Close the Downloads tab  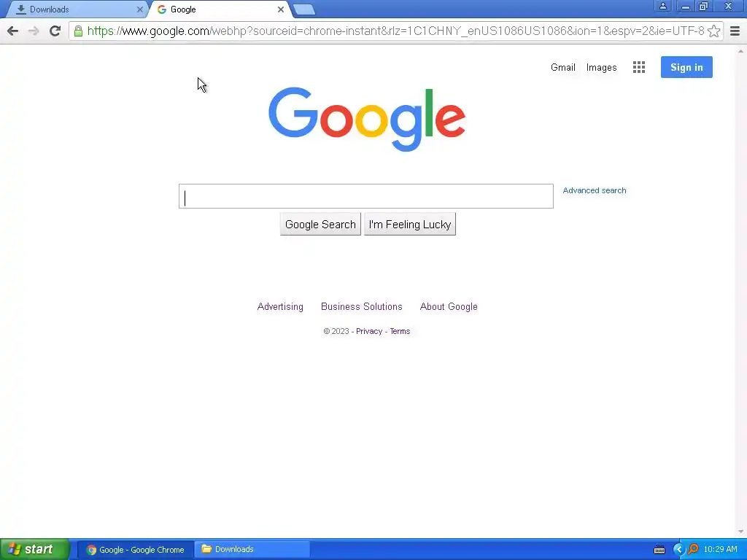pos(139,9)
